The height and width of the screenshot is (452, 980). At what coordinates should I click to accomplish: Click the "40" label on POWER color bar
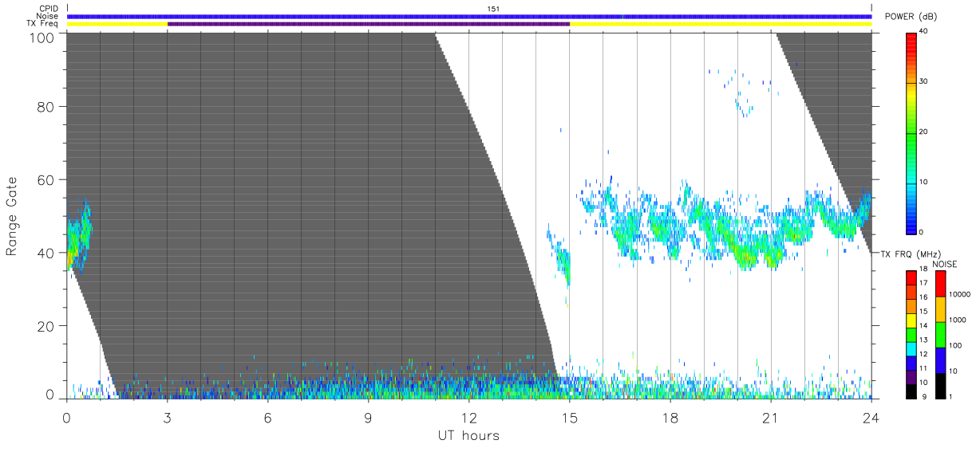click(925, 31)
